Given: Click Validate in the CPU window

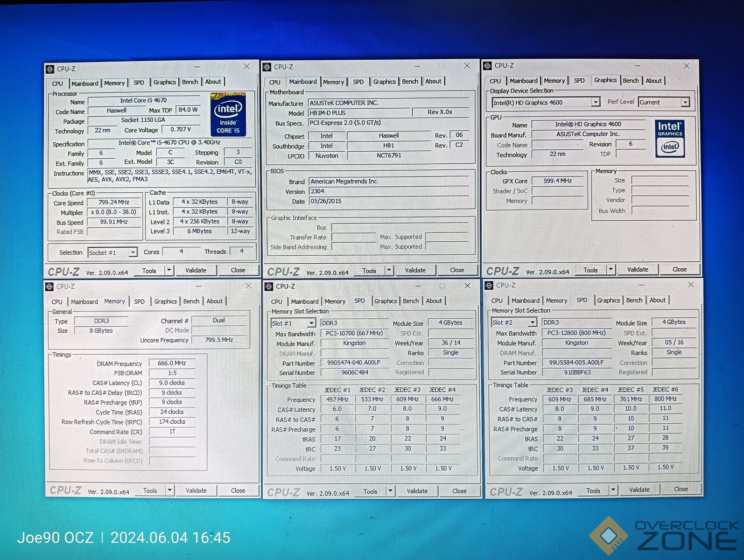Looking at the screenshot, I should click(196, 270).
